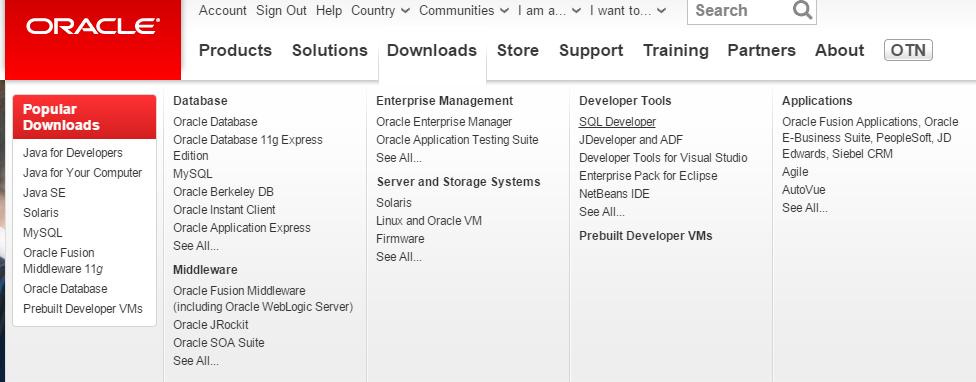Open Prebuilt Developer VMs in Popular Downloads

(x=83, y=309)
